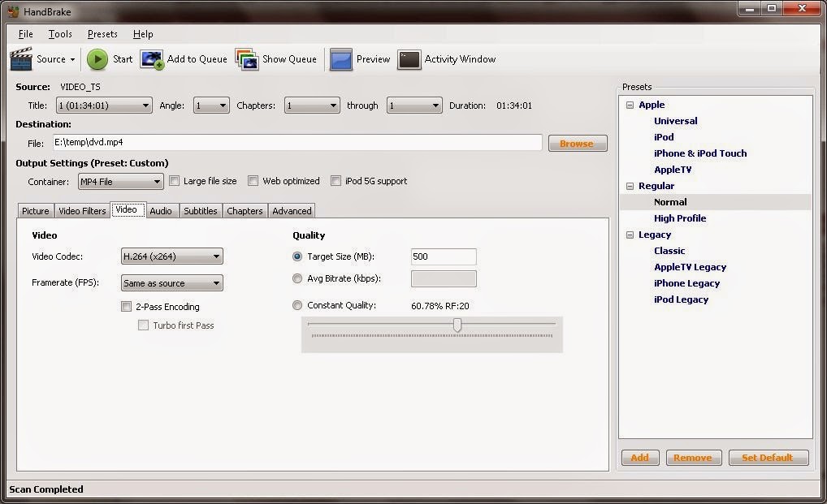
Task: Click the Video tab
Action: tap(127, 209)
